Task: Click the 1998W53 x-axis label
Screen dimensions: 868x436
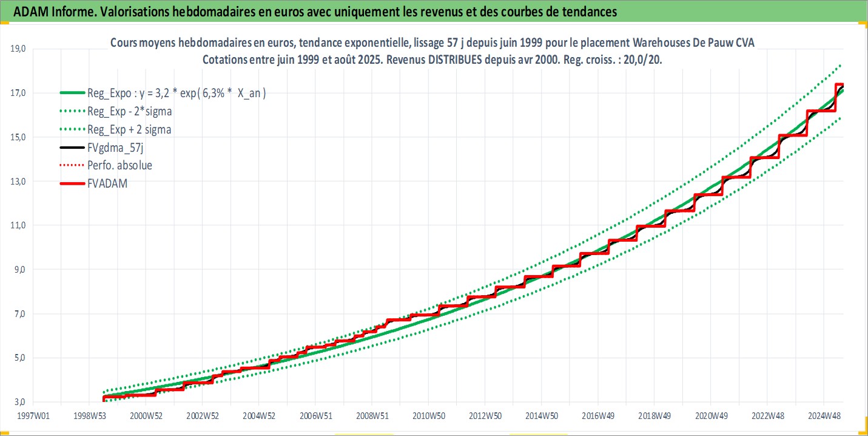Action: 90,416
